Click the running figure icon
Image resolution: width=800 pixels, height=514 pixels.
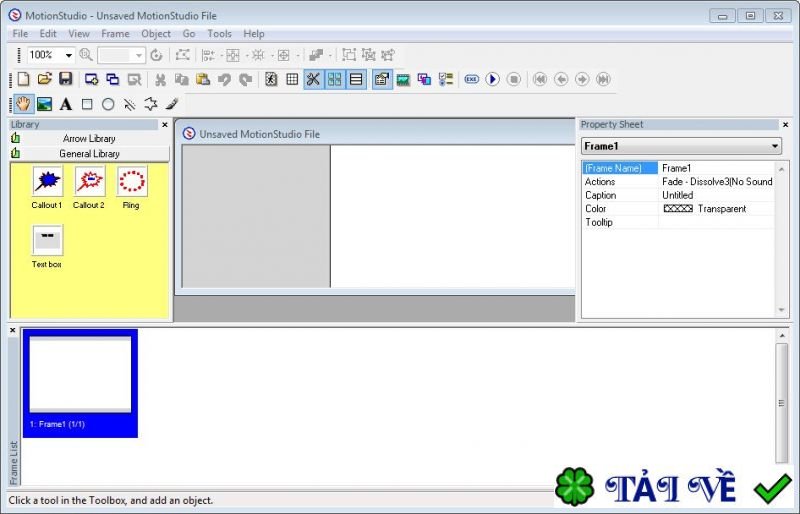pos(271,79)
